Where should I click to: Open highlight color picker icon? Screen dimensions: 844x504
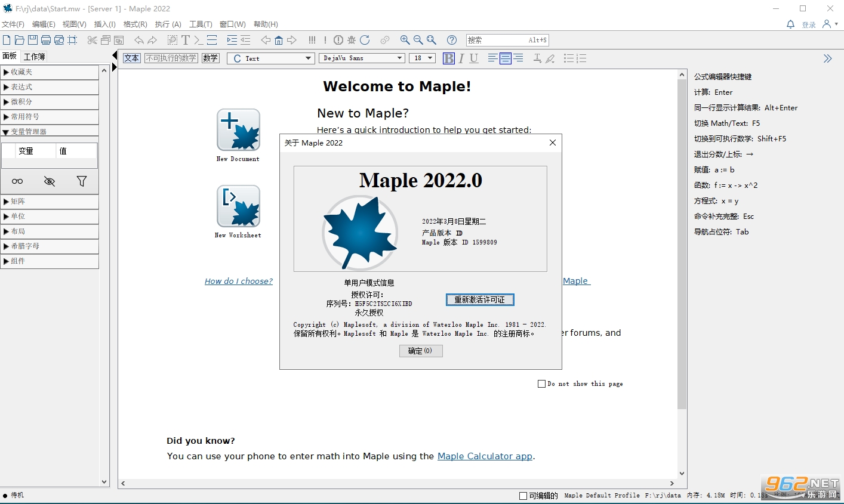coord(550,58)
